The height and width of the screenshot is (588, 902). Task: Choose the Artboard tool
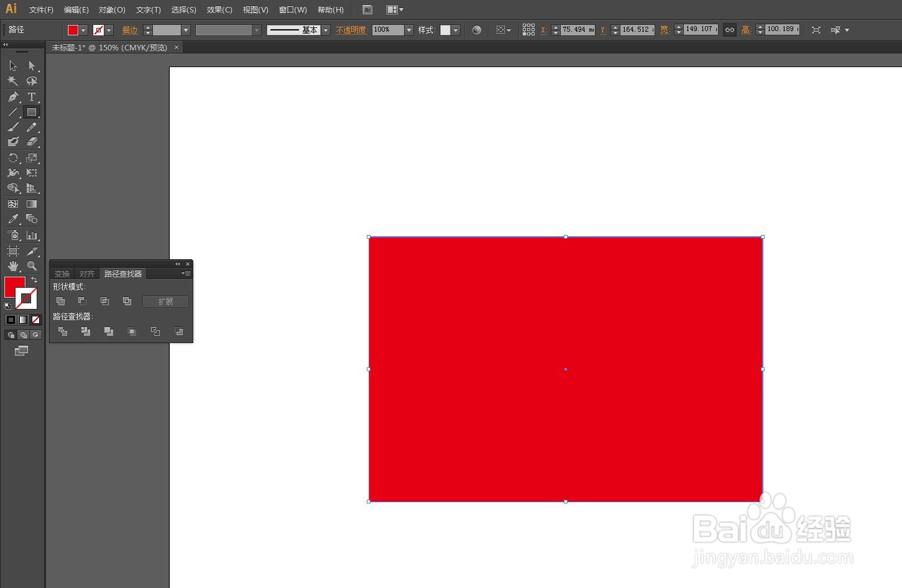[13, 251]
